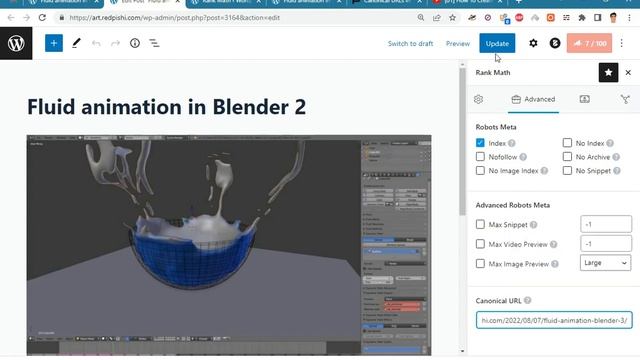The width and height of the screenshot is (640, 360).
Task: Open the Rank Math 7/100 score button
Action: [x=589, y=43]
